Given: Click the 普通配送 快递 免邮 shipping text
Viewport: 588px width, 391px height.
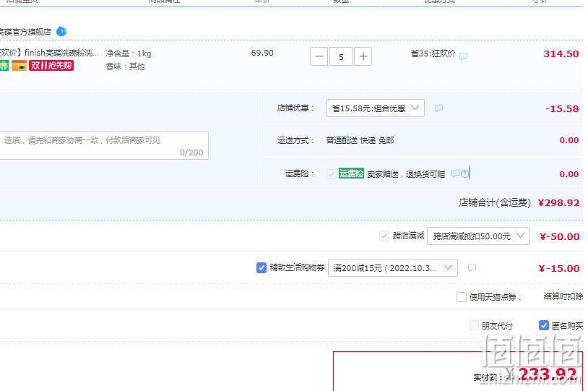Looking at the screenshot, I should pos(360,140).
